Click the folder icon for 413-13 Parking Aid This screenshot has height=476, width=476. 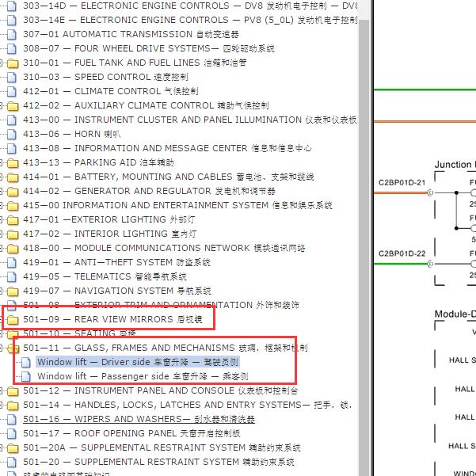(13, 163)
